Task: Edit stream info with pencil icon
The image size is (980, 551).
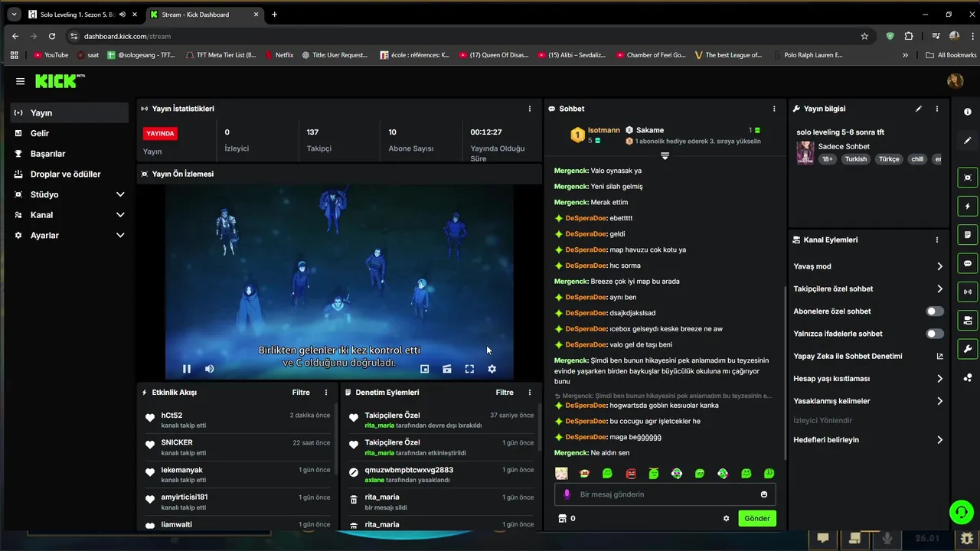Action: point(919,109)
